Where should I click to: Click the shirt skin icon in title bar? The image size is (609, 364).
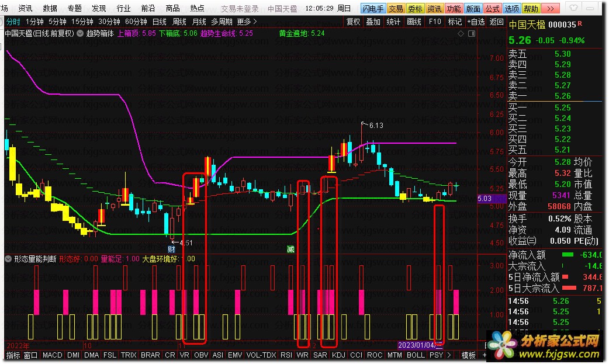(574, 8)
